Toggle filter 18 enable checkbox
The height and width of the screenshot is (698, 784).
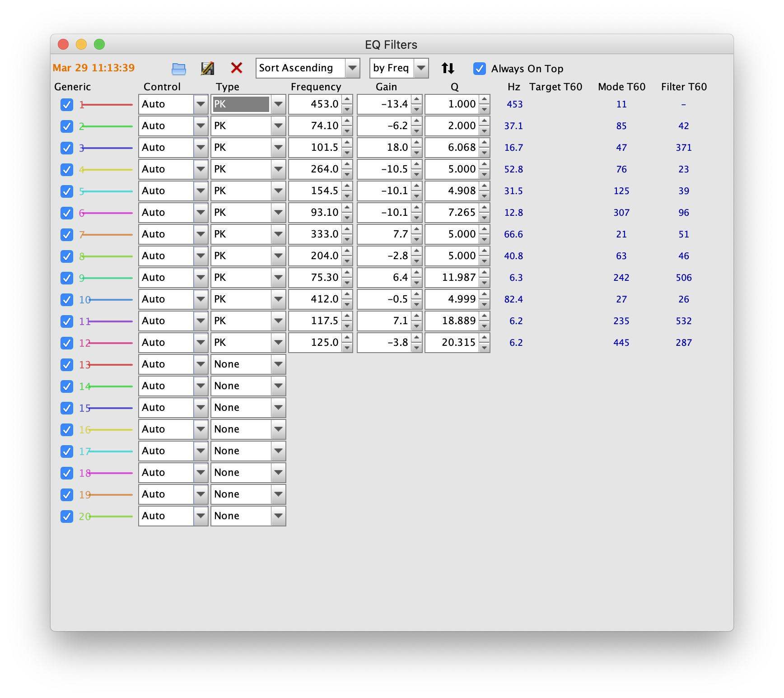coord(67,473)
